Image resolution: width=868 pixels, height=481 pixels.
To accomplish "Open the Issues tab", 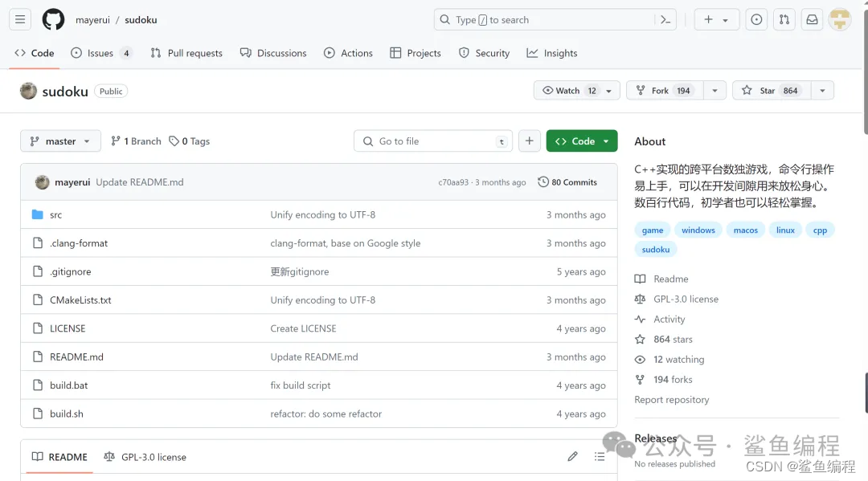I will point(101,53).
